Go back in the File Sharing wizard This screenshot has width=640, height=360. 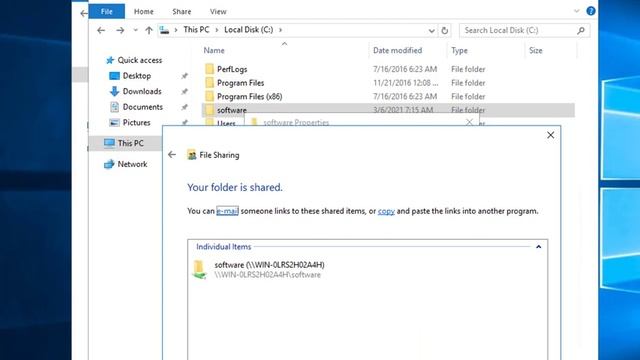[172, 155]
